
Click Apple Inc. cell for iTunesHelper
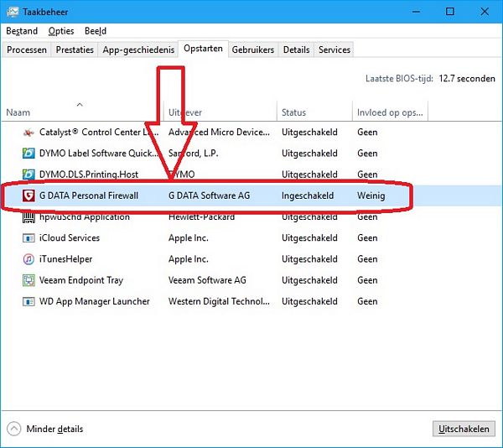tap(189, 259)
